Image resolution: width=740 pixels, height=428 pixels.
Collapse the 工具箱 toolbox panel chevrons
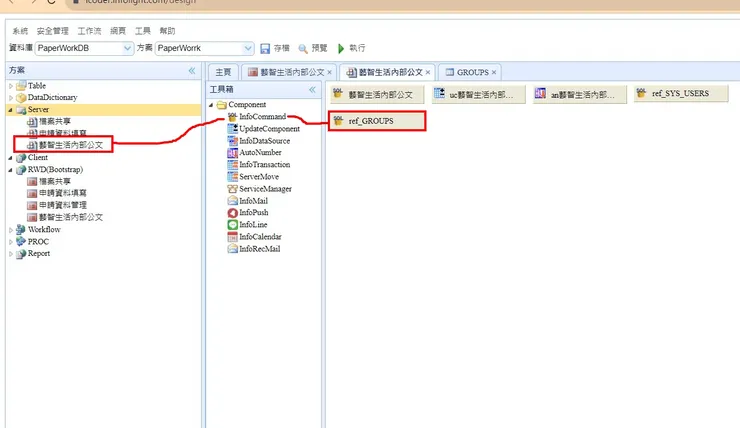[312, 89]
